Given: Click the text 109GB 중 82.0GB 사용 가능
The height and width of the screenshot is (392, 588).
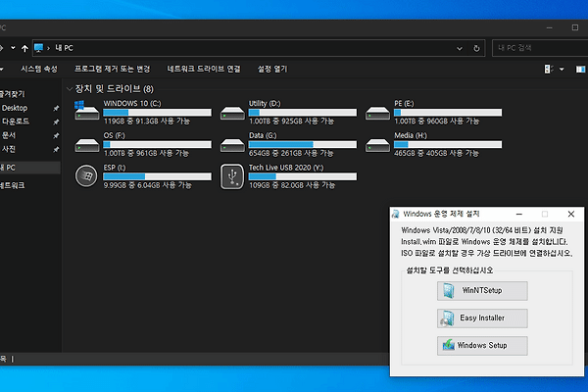Looking at the screenshot, I should pyautogui.click(x=292, y=185).
